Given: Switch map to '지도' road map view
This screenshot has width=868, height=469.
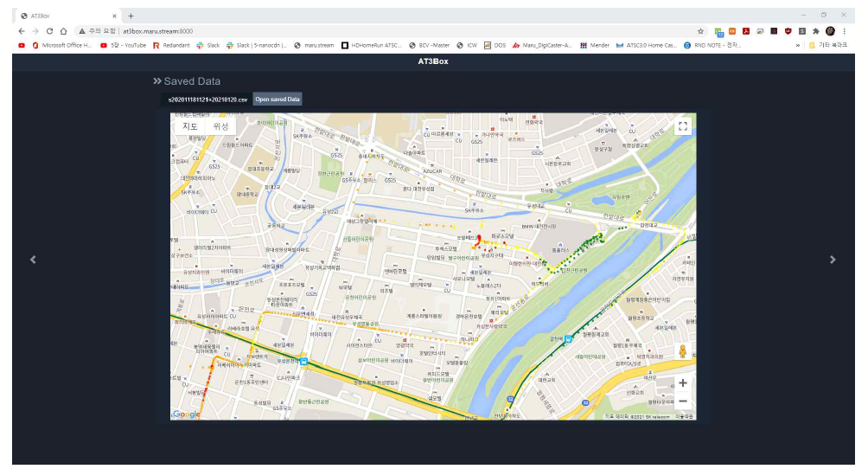Looking at the screenshot, I should coord(190,126).
